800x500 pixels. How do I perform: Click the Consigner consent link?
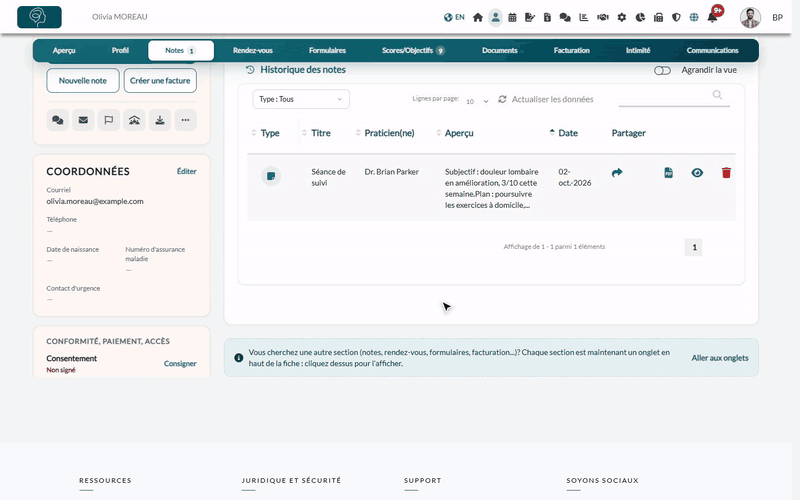(x=180, y=364)
